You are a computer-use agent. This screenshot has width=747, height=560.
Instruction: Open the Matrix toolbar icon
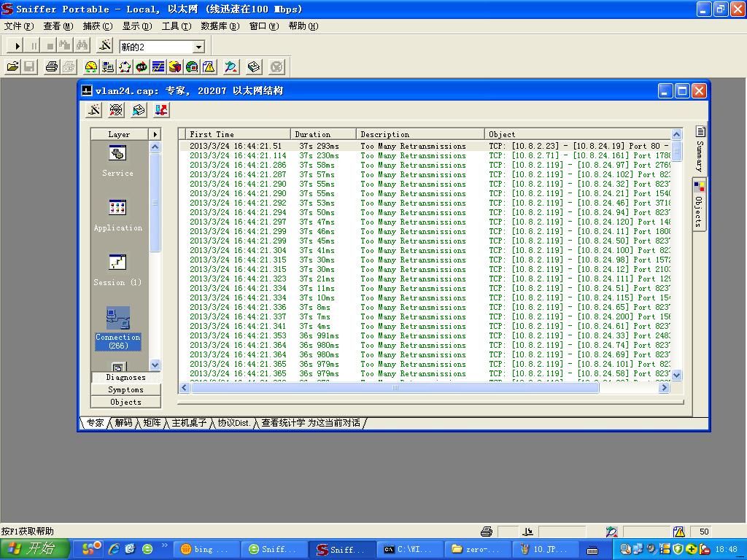point(125,66)
